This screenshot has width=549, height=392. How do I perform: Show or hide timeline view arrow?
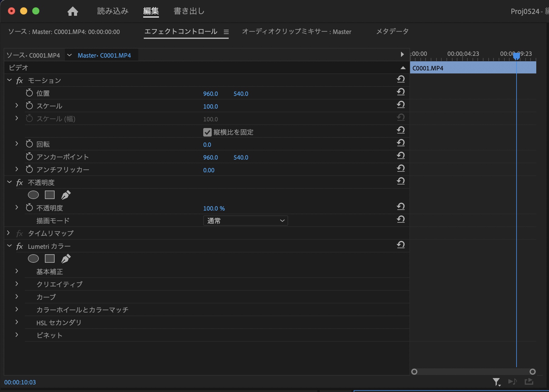click(402, 54)
